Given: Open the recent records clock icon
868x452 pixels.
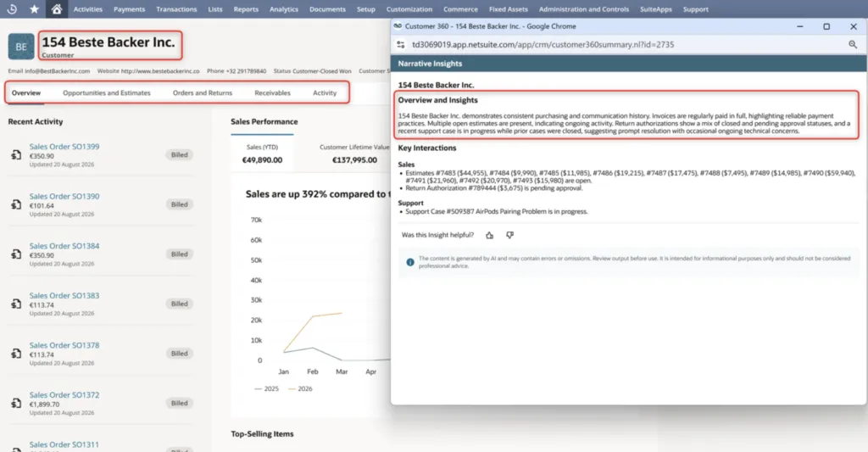Looking at the screenshot, I should tap(11, 9).
